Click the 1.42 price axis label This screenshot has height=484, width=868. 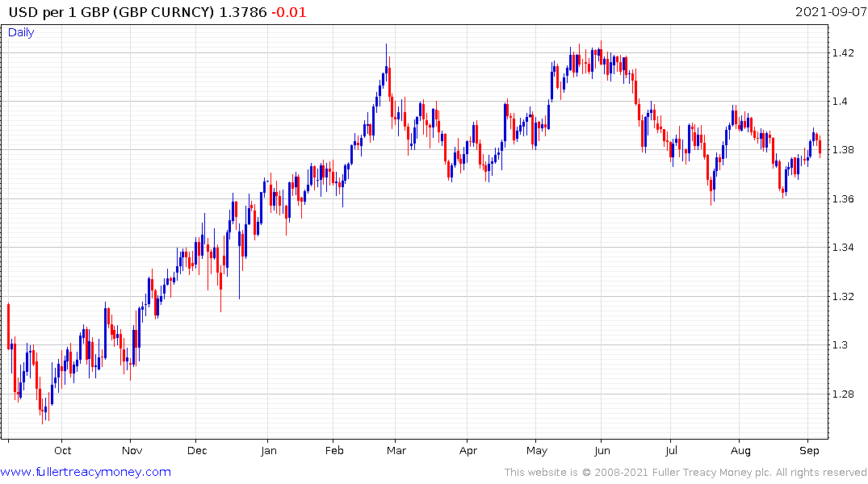(843, 53)
